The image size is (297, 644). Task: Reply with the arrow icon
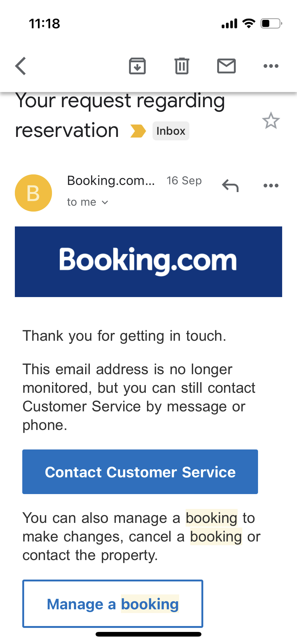tap(230, 186)
